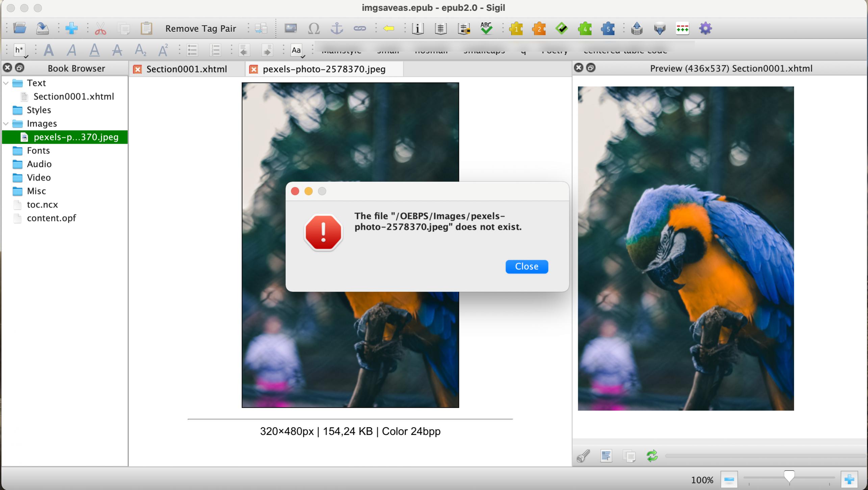
Task: Select the pexels-photo-2578370.jpeg tab
Action: coord(324,69)
